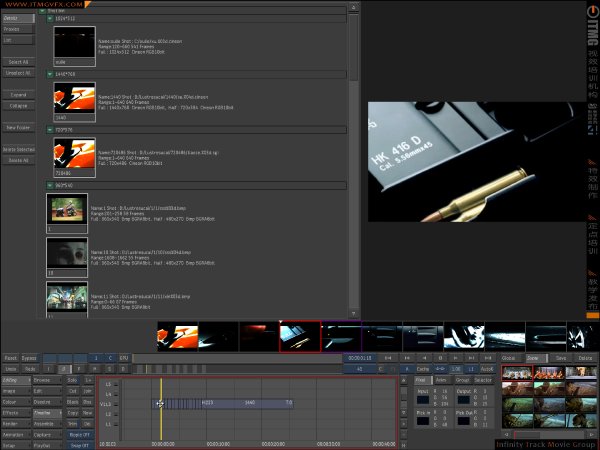Screen dimensions: 600x450
Task: Click the Output colour swatch
Action: 463,400
